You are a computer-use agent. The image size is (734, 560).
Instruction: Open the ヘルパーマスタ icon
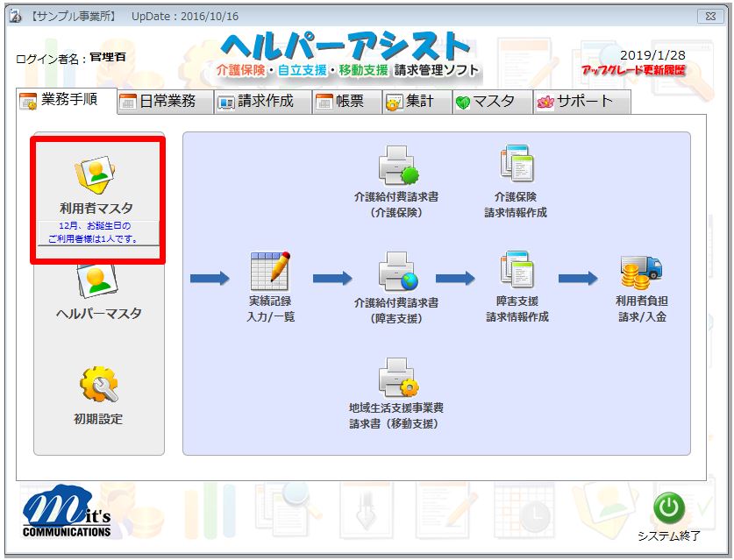98,282
